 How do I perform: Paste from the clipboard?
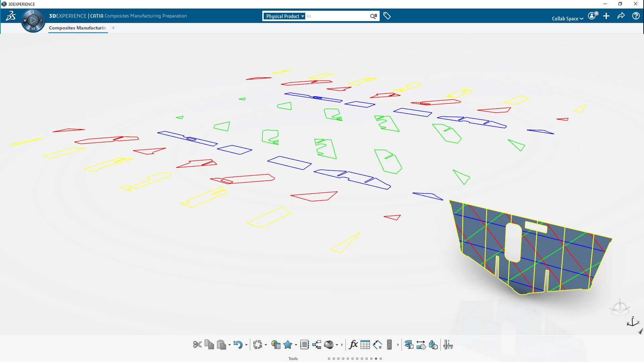coord(222,345)
